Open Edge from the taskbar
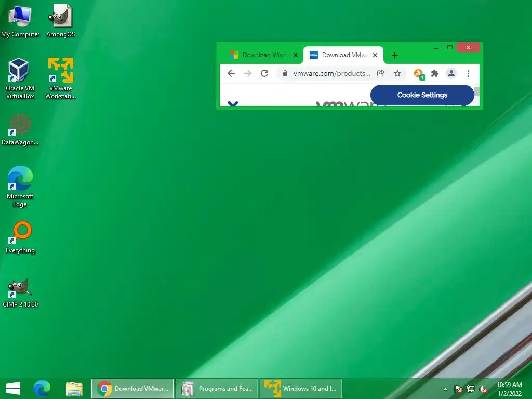 point(42,389)
